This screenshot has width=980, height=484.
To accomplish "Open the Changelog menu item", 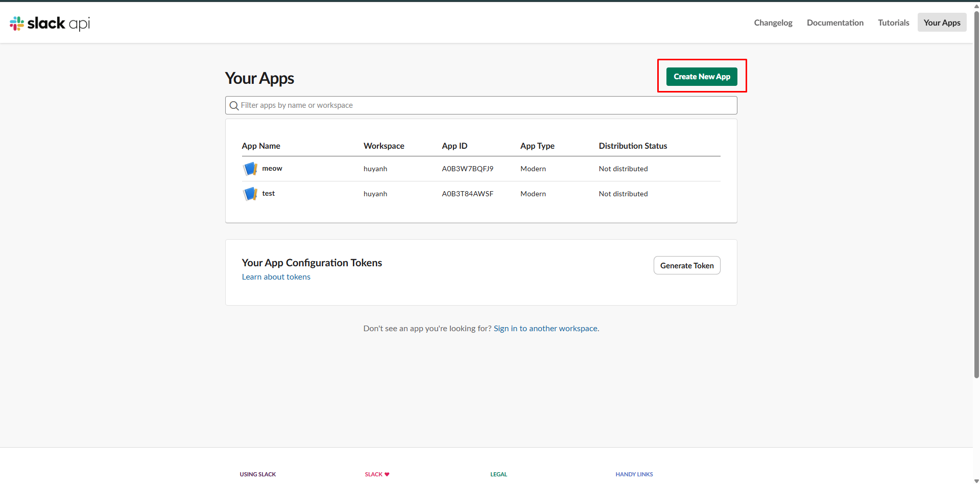I will [773, 22].
